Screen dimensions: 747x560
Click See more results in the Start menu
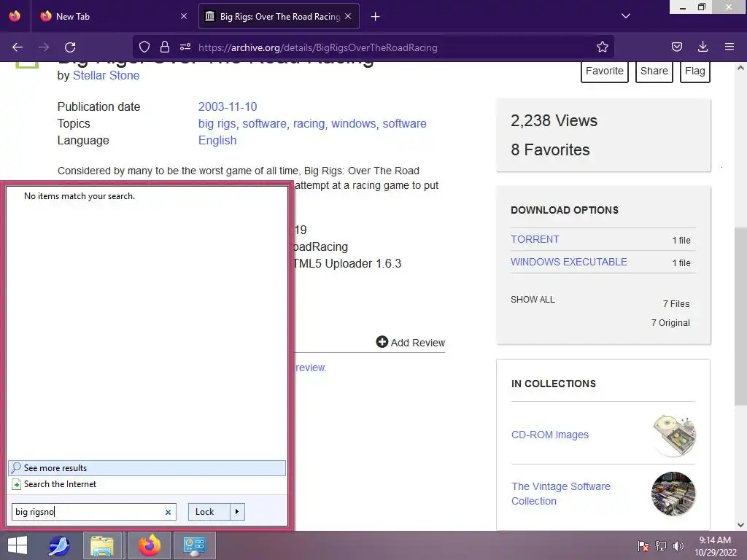[x=147, y=468]
